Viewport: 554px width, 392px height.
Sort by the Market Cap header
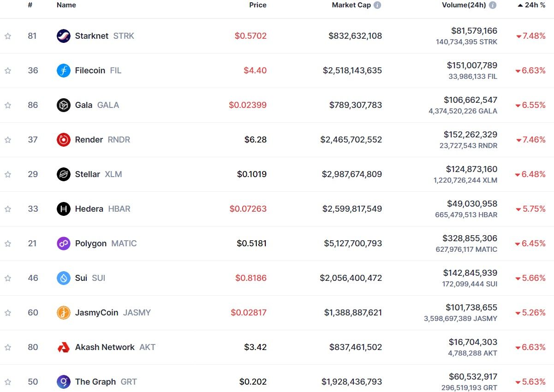(x=351, y=5)
